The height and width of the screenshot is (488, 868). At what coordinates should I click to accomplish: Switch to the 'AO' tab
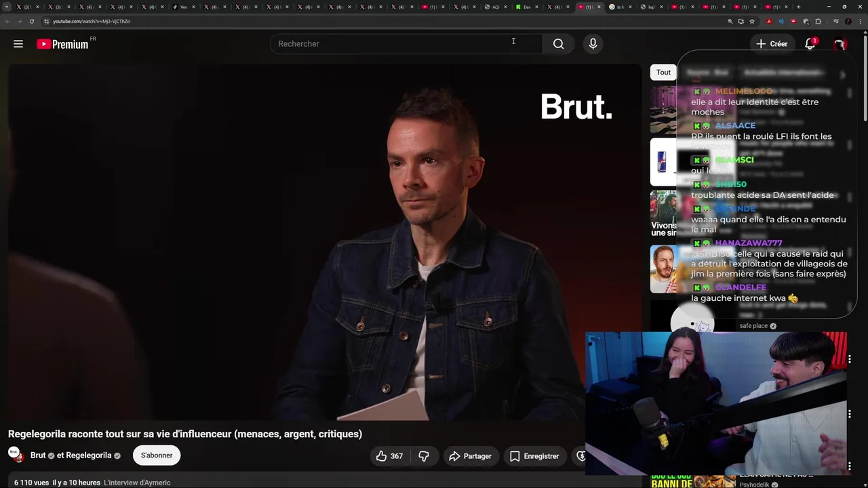pos(496,7)
